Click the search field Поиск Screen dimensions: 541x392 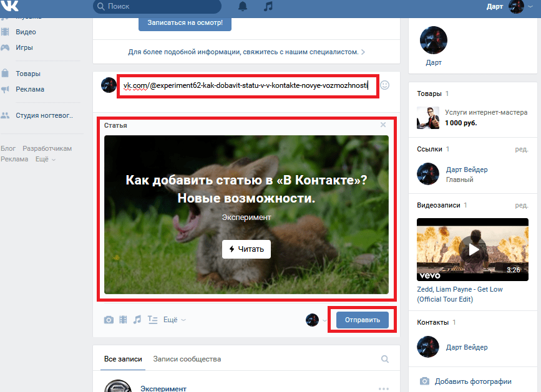(157, 6)
